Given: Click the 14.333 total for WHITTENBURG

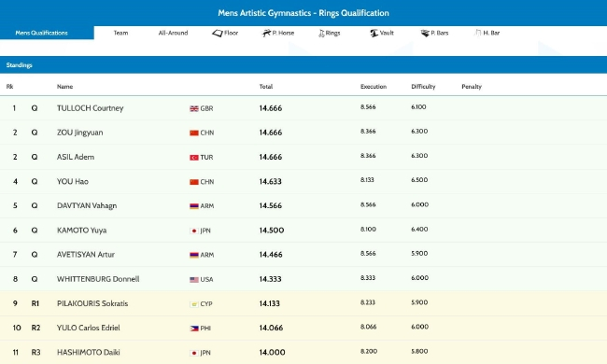Looking at the screenshot, I should coord(270,279).
